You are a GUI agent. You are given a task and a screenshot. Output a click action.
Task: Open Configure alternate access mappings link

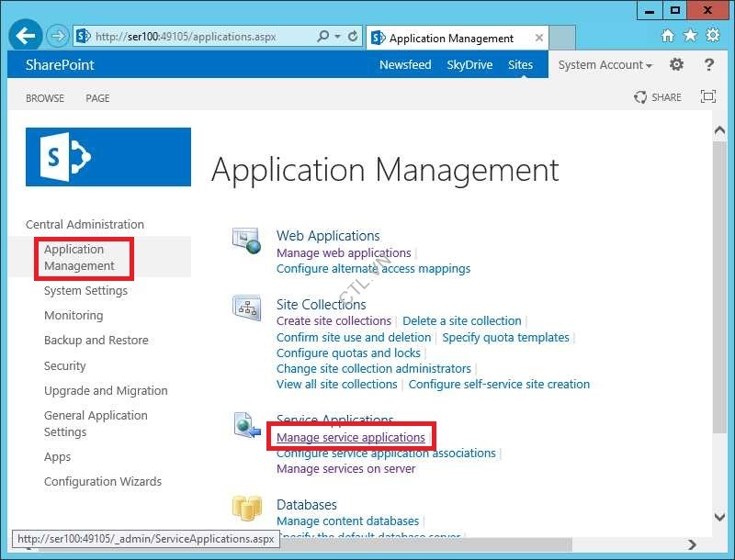click(373, 269)
